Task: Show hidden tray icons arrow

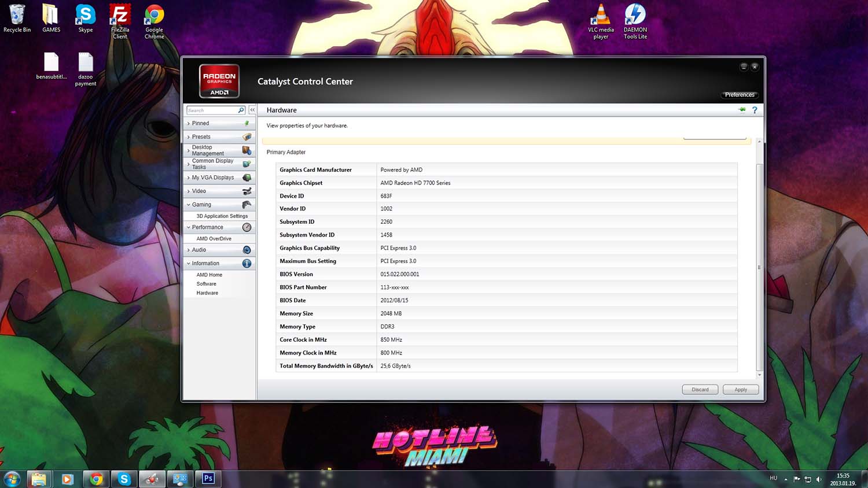Action: click(786, 479)
